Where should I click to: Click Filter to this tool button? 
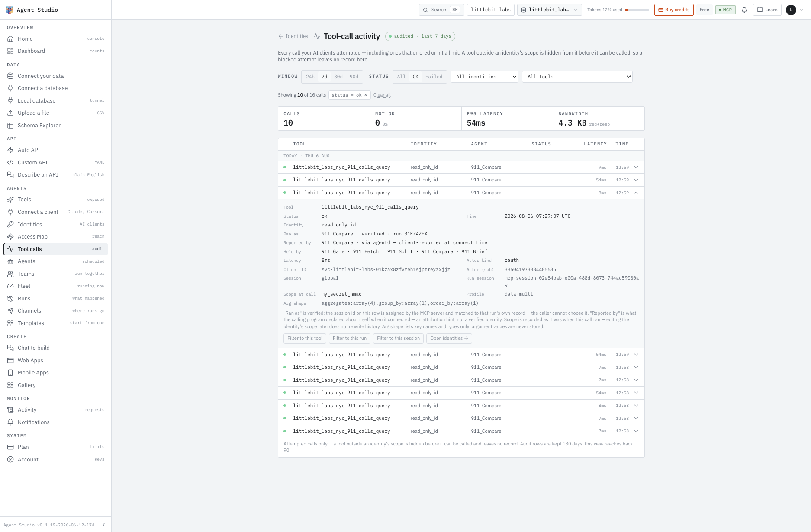[x=305, y=339]
